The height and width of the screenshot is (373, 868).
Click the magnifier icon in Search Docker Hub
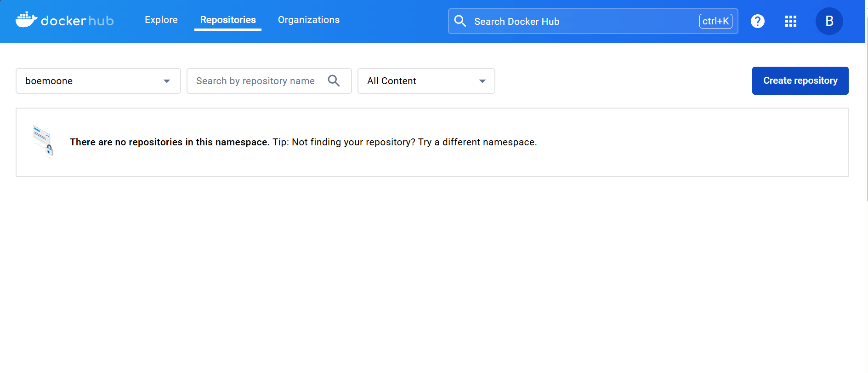460,21
